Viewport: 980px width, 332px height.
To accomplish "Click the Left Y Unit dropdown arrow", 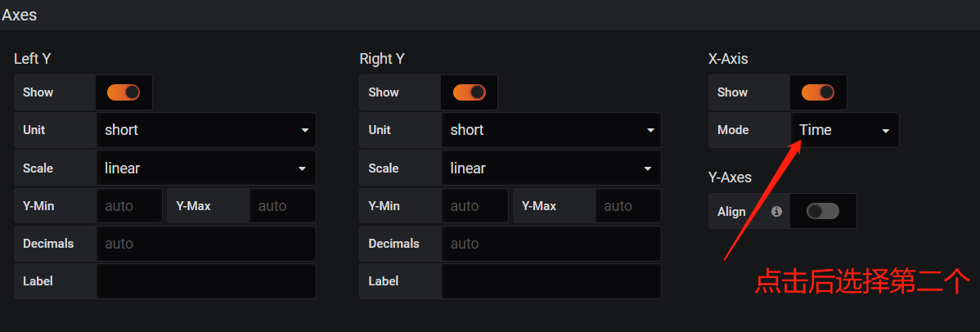I will tap(305, 130).
